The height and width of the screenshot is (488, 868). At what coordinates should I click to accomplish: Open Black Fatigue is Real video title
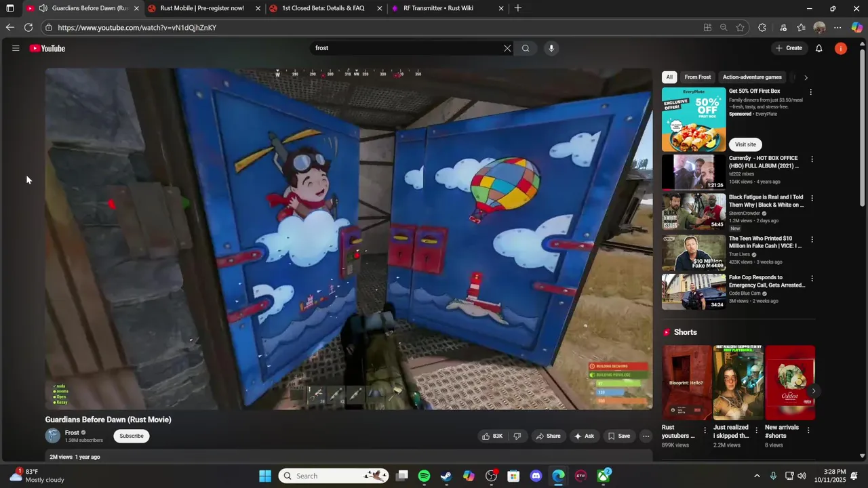click(x=766, y=201)
